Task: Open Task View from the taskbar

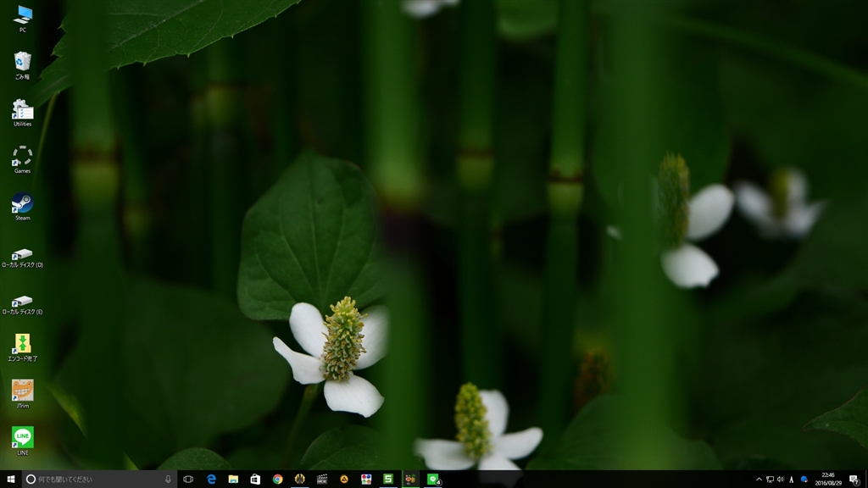Action: [x=188, y=480]
